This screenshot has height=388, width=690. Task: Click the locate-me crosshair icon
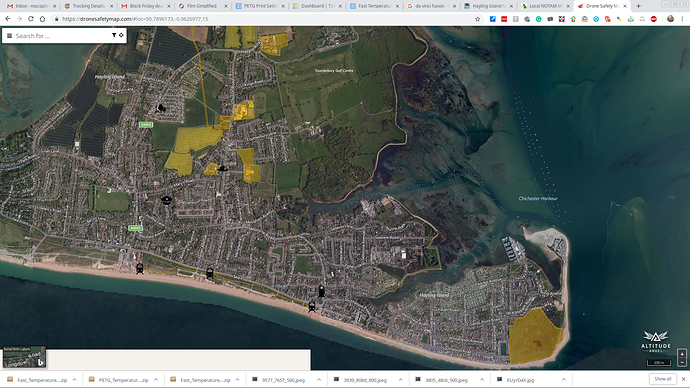[121, 35]
